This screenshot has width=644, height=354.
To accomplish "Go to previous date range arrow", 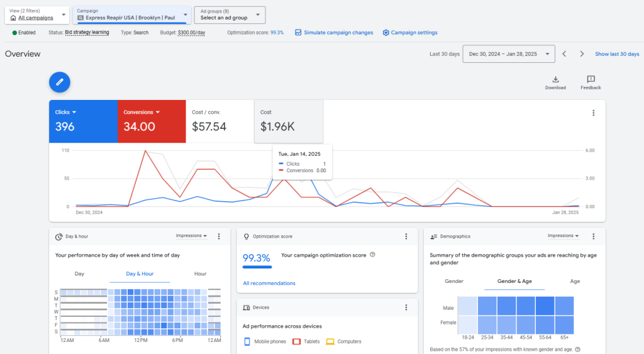I will click(564, 54).
